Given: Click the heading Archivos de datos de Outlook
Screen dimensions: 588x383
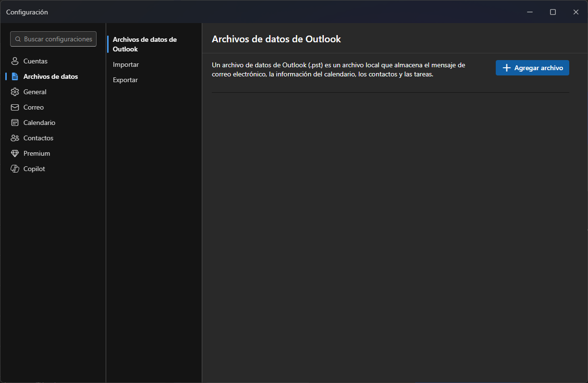Looking at the screenshot, I should [276, 39].
